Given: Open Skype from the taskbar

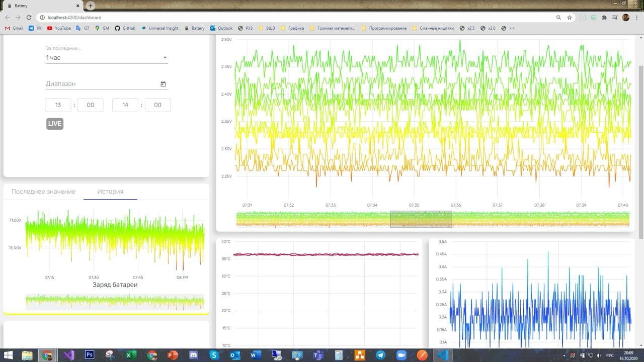Looking at the screenshot, I should (x=214, y=355).
